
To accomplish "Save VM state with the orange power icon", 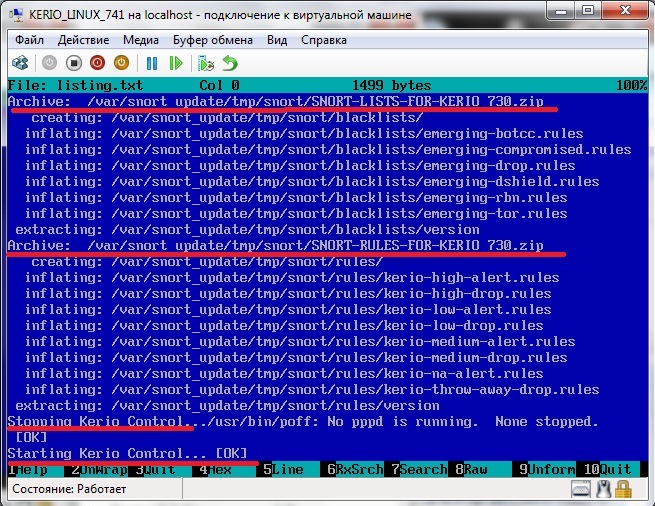I will click(x=121, y=63).
